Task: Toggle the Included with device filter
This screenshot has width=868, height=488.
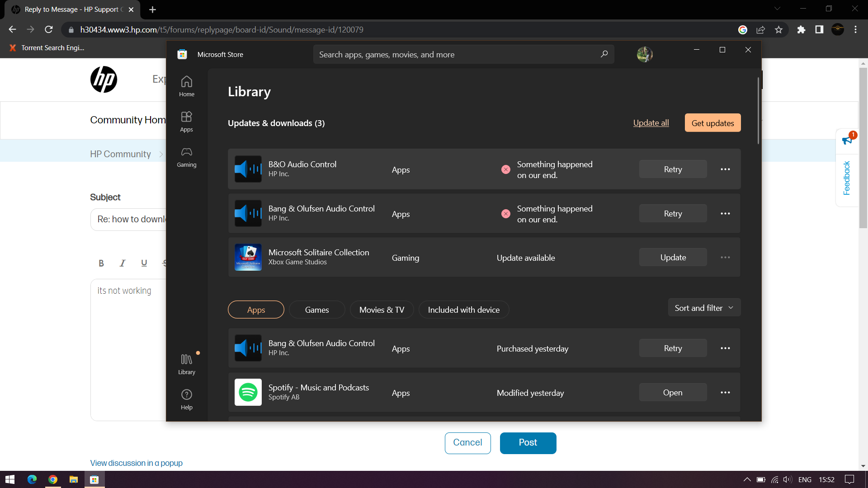Action: tap(464, 309)
